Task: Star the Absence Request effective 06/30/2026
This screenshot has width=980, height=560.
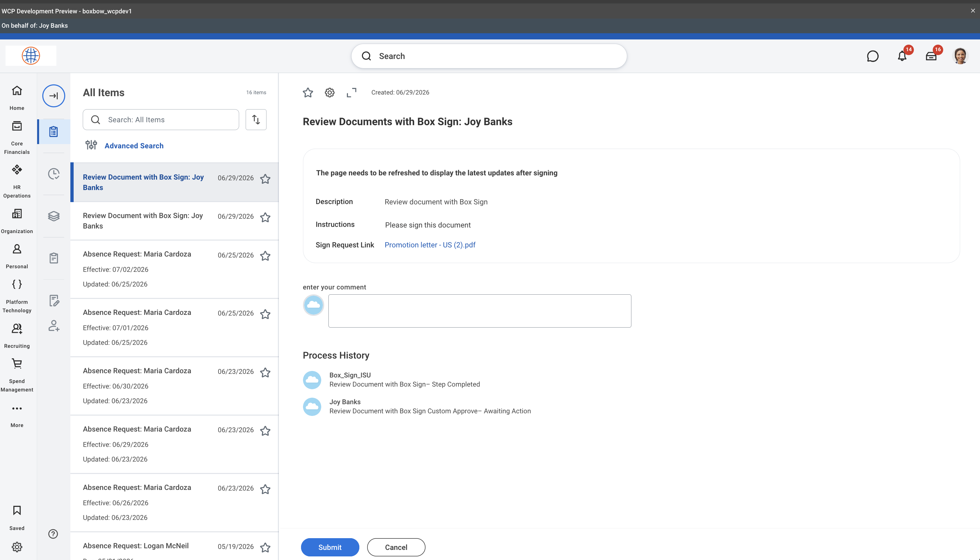Action: click(265, 372)
